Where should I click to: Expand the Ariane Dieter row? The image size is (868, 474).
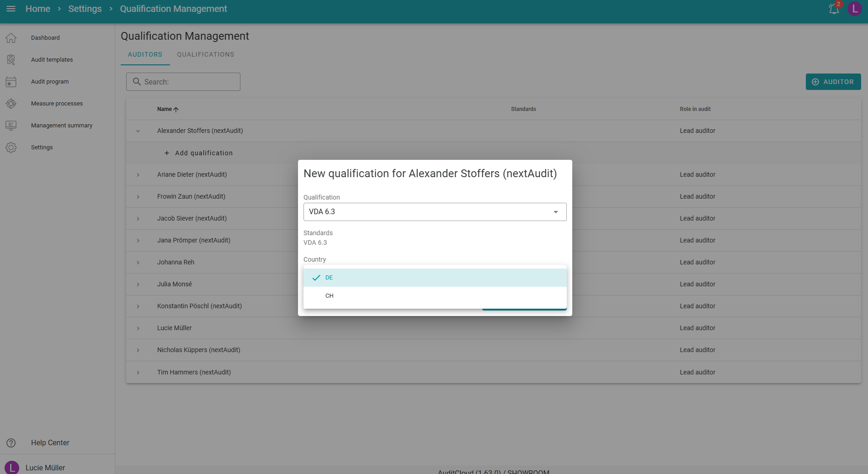(138, 175)
